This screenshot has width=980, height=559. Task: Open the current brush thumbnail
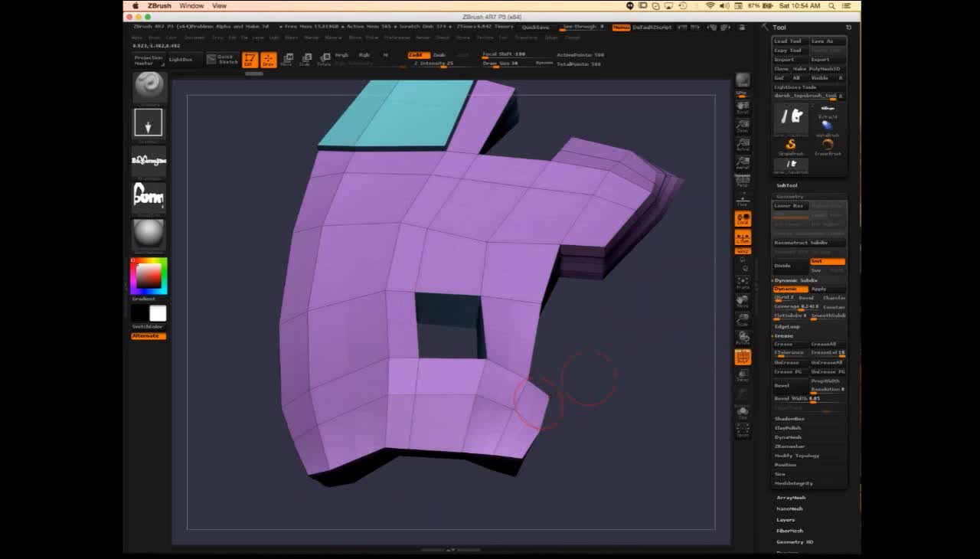[x=149, y=87]
